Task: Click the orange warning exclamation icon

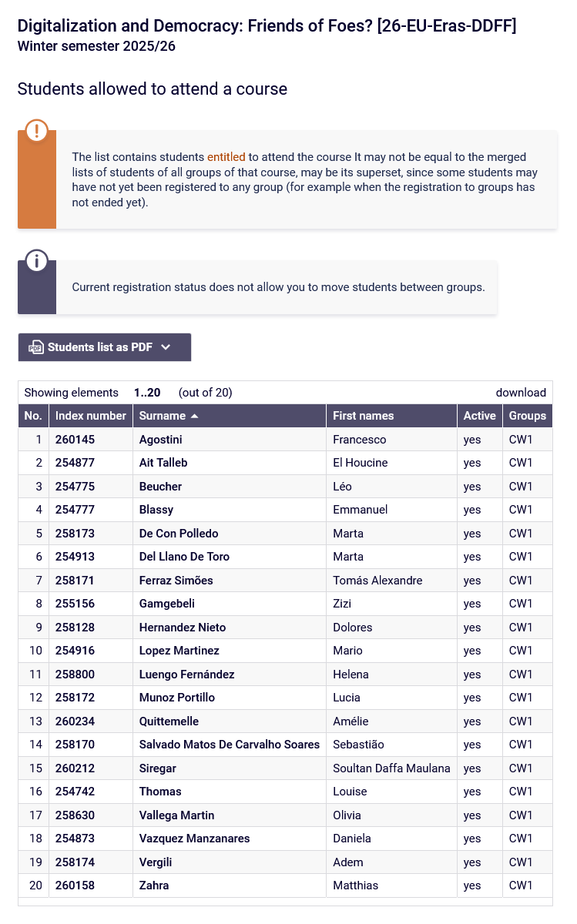Action: pos(37,131)
